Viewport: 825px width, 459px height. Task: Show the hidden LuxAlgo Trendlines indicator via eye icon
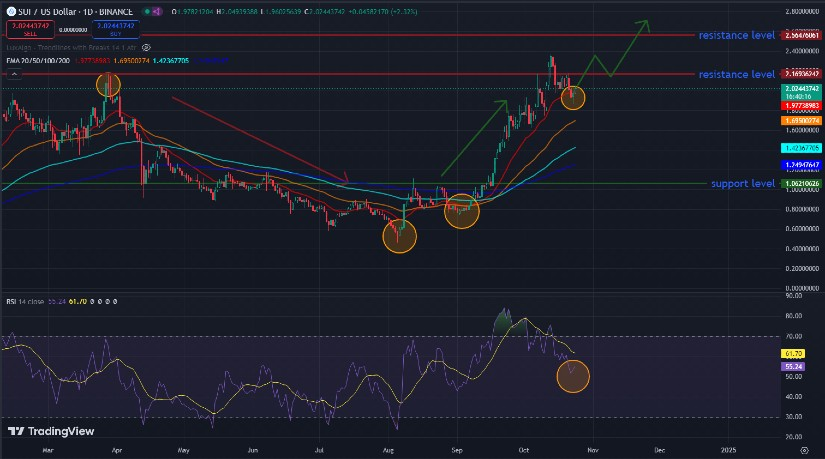tap(146, 48)
